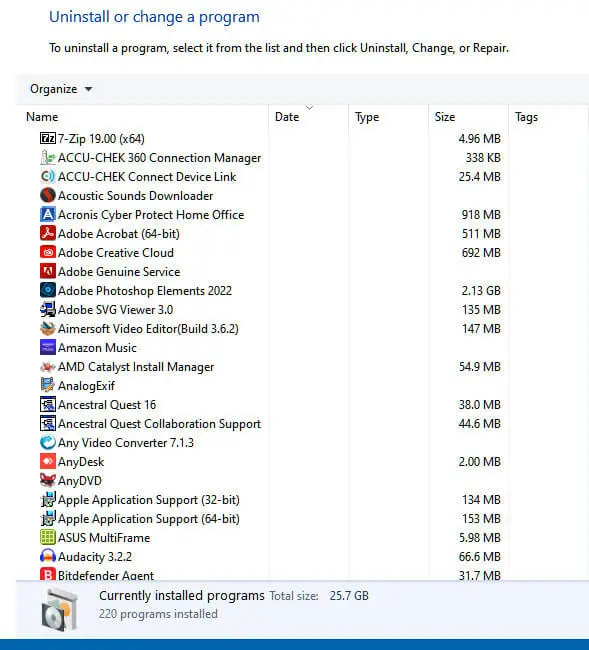Select the 7-Zip 19.00 (x64) entry
Image resolution: width=589 pixels, height=650 pixels.
(x=101, y=138)
